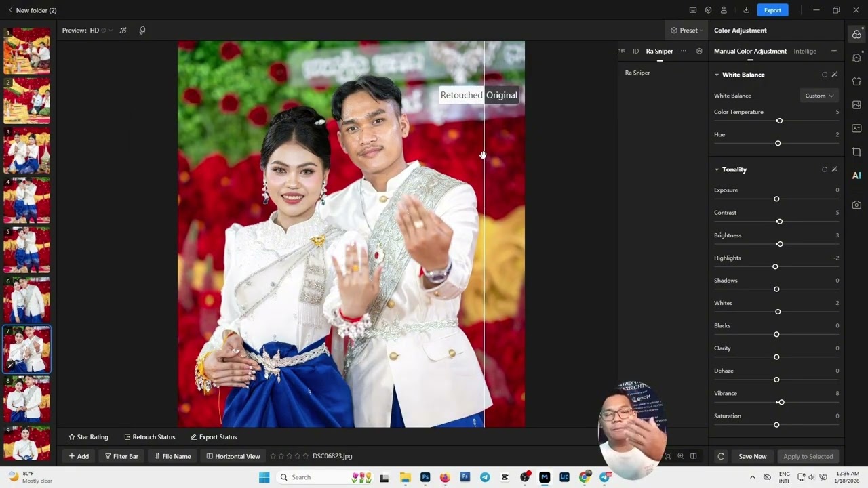
Task: Adjust the Vibrance slider handle
Action: click(781, 402)
